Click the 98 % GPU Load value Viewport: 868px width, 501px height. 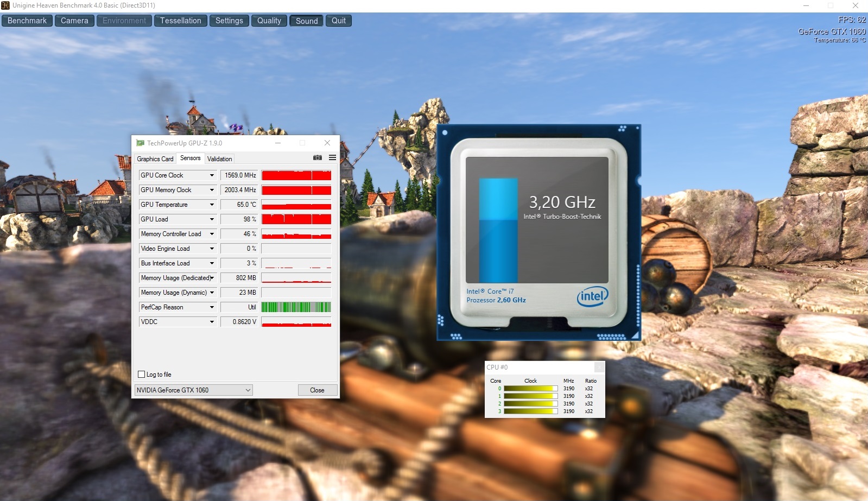239,219
